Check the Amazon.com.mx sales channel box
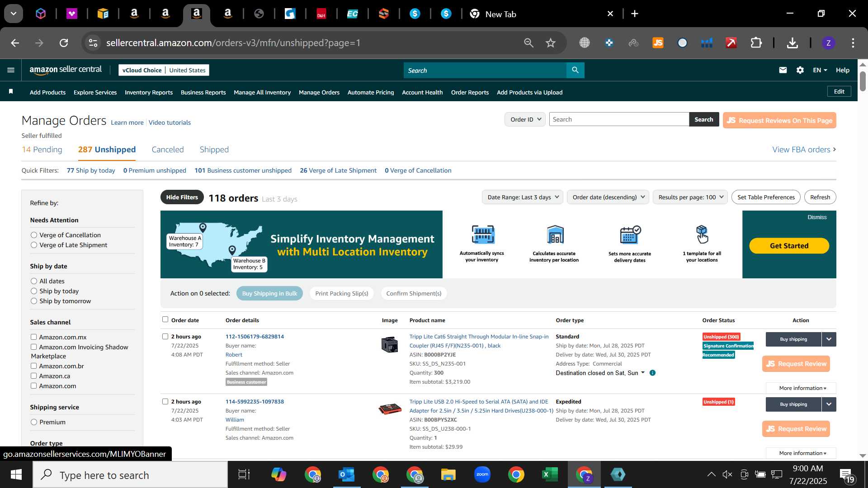Image resolution: width=868 pixels, height=488 pixels. tap(33, 337)
